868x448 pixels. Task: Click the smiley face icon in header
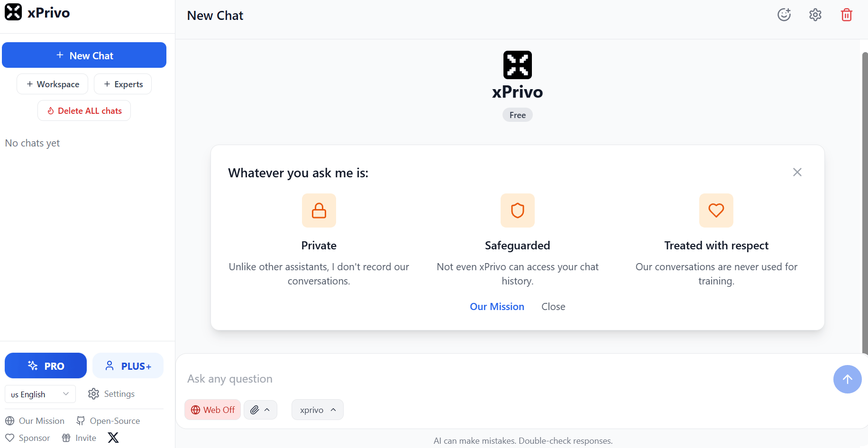click(784, 15)
